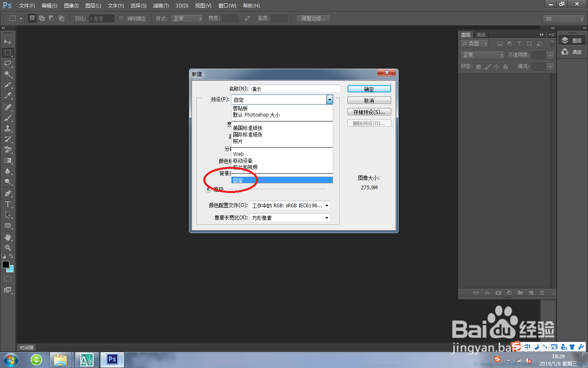The height and width of the screenshot is (368, 588).
Task: Click the 确定 button
Action: (x=369, y=89)
